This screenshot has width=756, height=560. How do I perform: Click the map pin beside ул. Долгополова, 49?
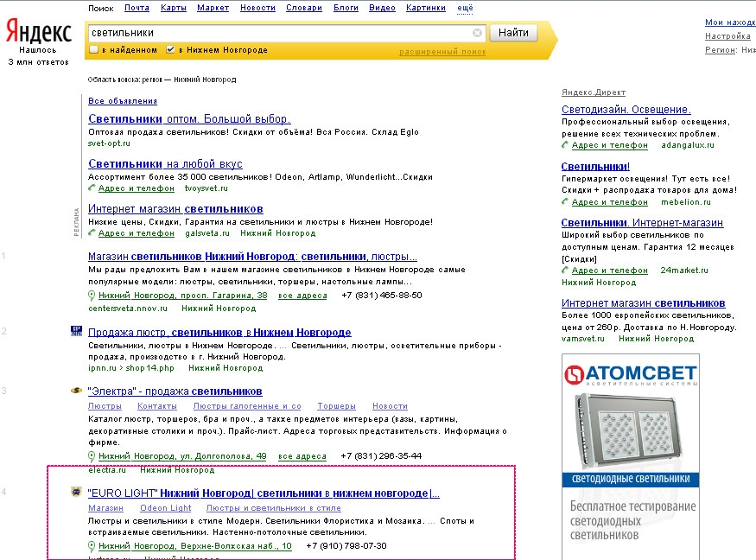tap(92, 455)
